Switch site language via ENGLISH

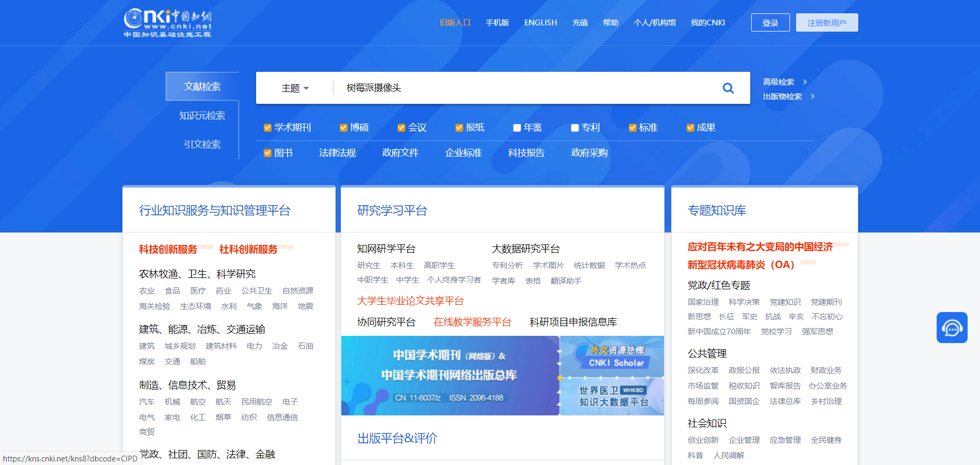click(x=540, y=22)
